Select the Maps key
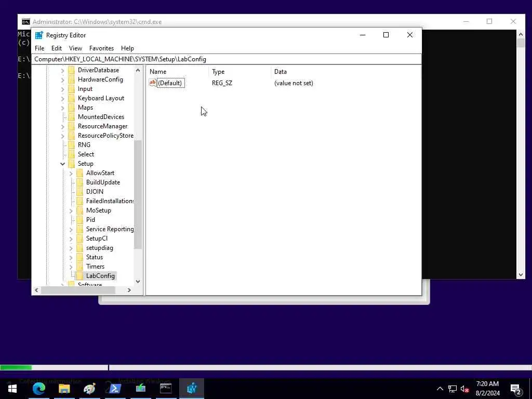The image size is (532, 399). point(85,108)
